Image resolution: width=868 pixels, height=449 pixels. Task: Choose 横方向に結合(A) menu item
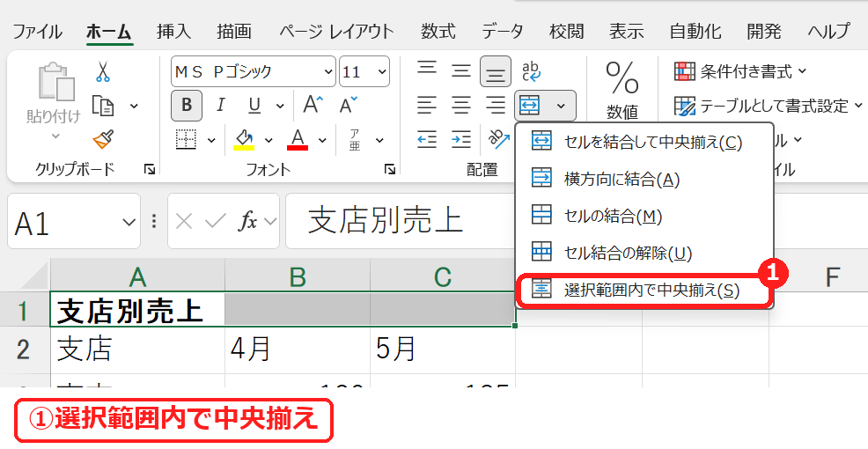pos(644,179)
